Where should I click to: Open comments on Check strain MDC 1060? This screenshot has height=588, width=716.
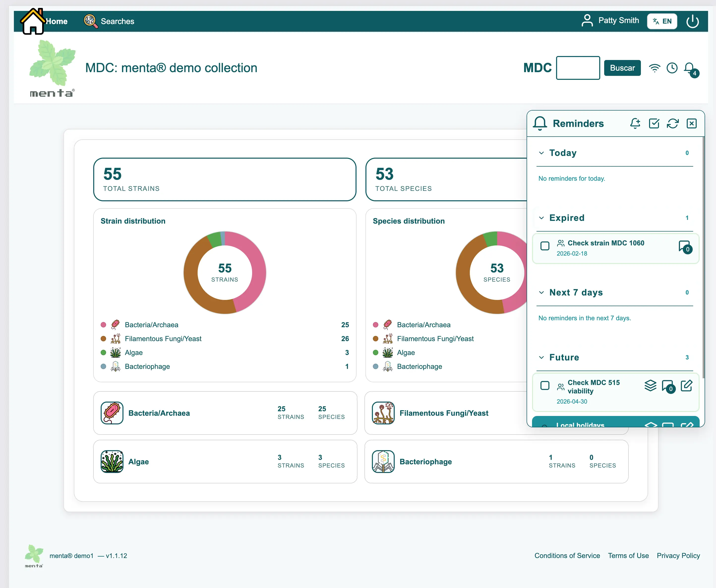tap(685, 247)
